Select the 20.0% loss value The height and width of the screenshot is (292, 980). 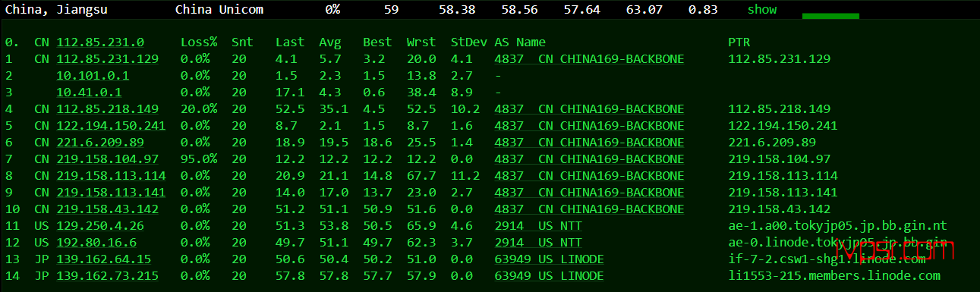pos(199,109)
